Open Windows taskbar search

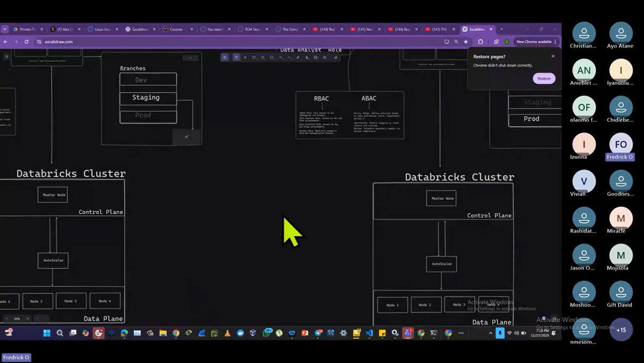(x=60, y=333)
